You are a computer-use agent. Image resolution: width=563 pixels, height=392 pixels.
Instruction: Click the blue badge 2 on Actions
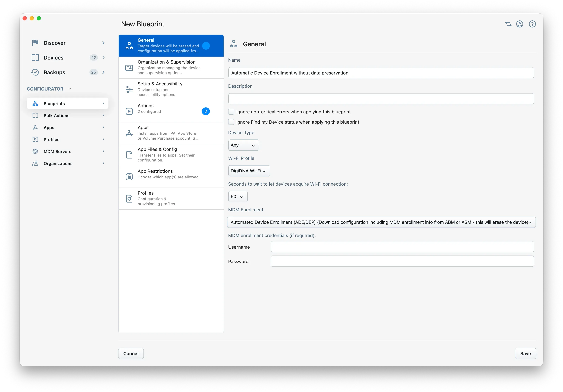point(206,111)
